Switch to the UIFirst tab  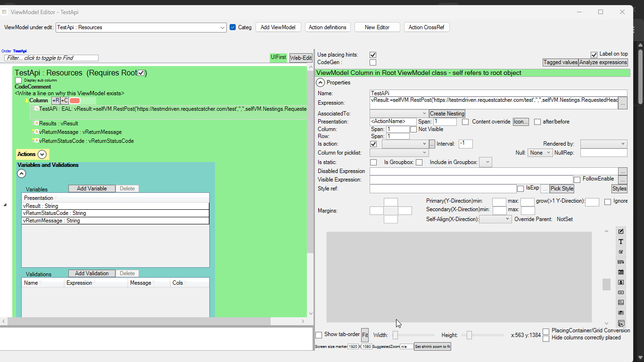278,58
